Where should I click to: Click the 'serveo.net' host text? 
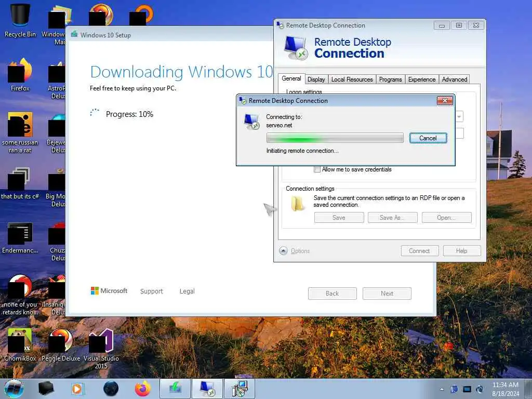click(x=279, y=125)
